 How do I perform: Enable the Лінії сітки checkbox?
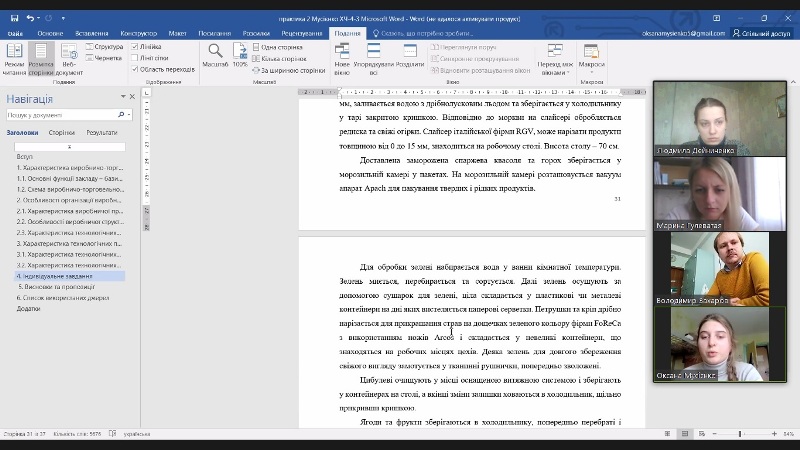pyautogui.click(x=135, y=57)
